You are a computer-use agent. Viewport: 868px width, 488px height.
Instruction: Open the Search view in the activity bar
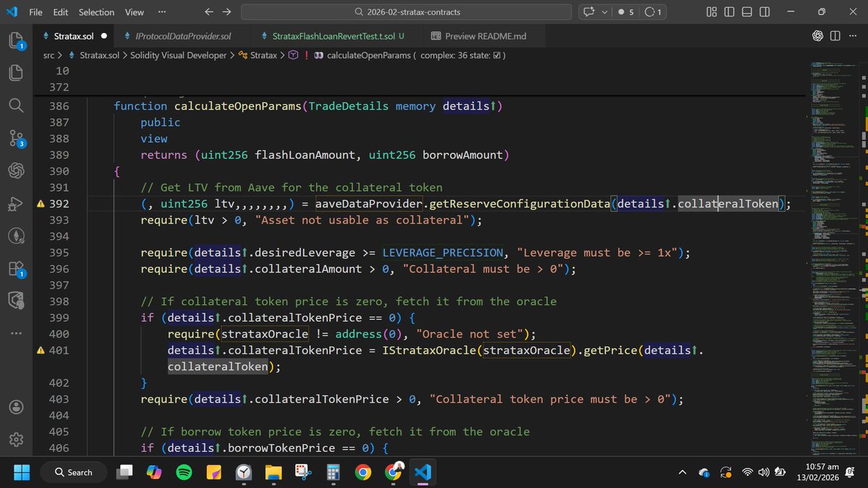pos(17,106)
